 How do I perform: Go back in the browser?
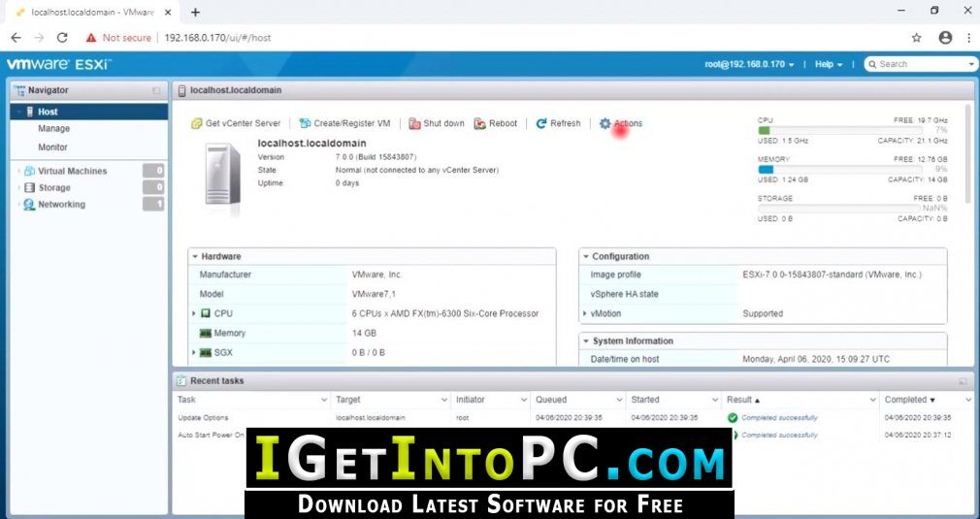(x=16, y=38)
